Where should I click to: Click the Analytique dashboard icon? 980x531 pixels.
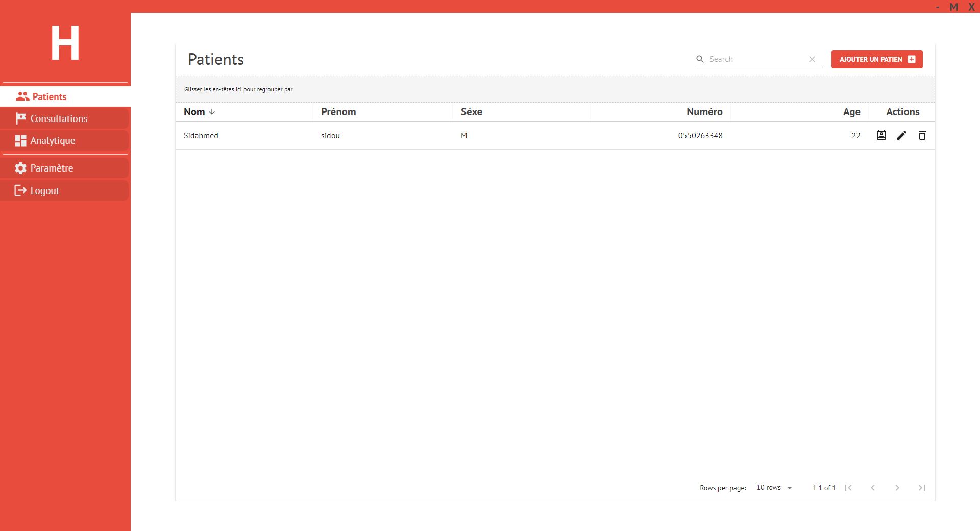[20, 141]
